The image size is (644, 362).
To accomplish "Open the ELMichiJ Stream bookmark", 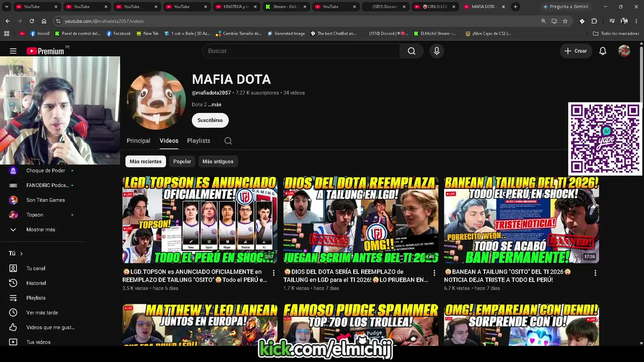I will [435, 34].
